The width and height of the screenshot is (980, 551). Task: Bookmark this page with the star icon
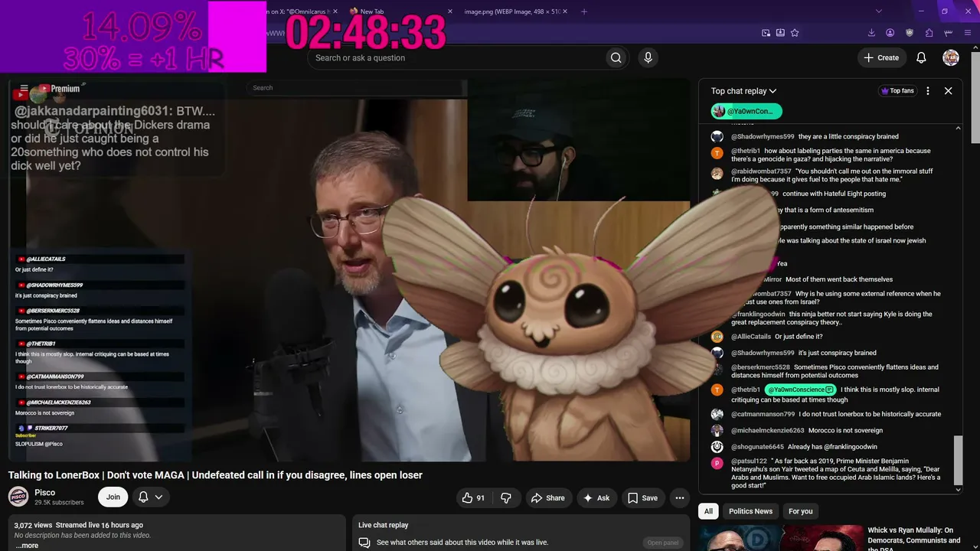coord(795,33)
